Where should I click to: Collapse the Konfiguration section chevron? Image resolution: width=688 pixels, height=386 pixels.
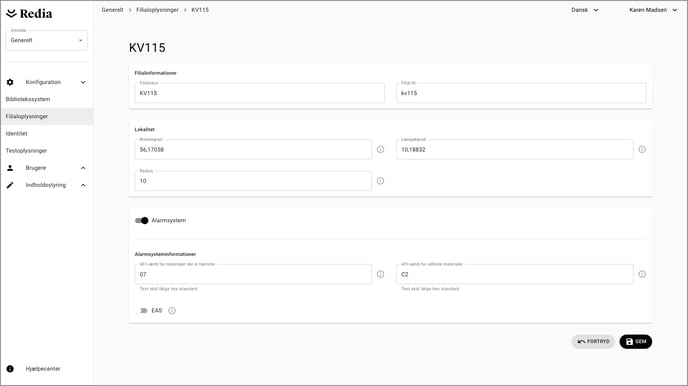click(x=83, y=82)
